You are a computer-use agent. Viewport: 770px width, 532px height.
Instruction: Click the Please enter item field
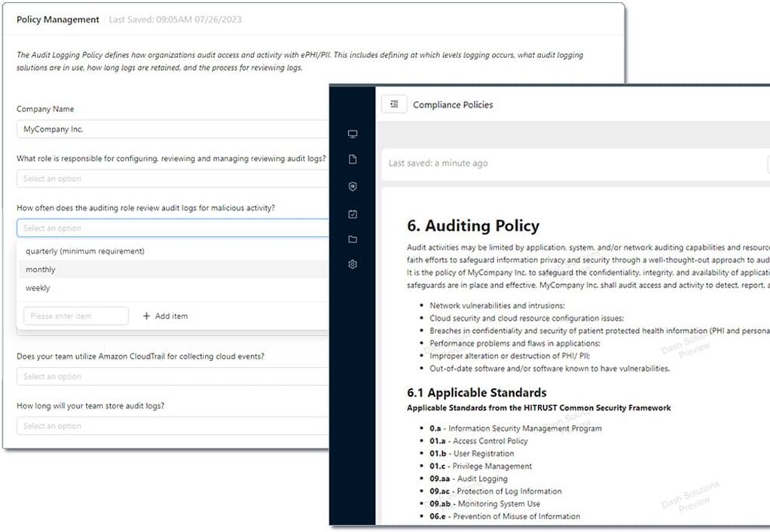76,316
